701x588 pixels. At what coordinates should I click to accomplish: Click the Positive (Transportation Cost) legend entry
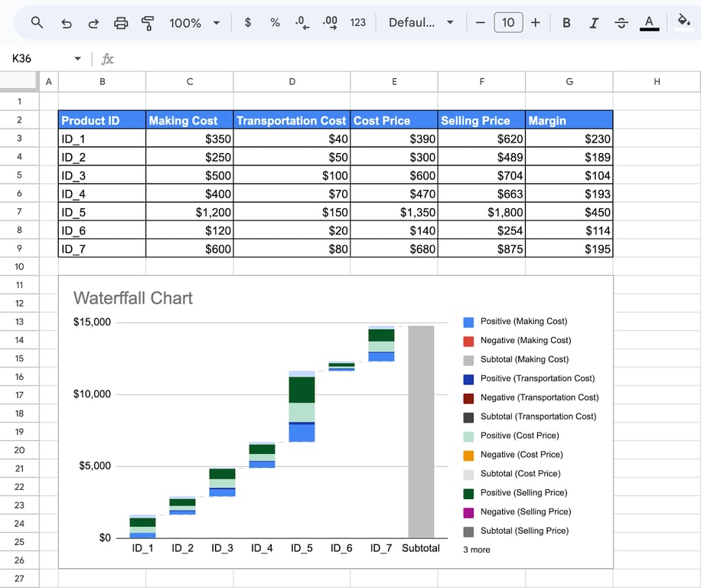coord(530,379)
